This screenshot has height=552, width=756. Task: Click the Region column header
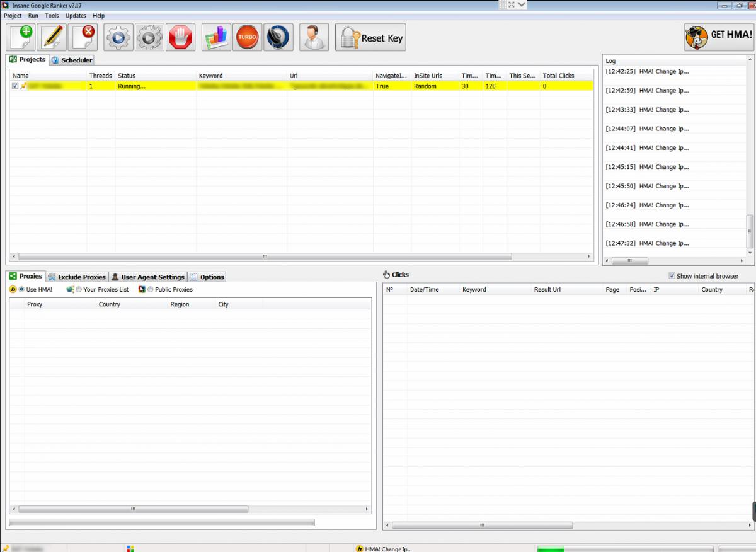192,304
